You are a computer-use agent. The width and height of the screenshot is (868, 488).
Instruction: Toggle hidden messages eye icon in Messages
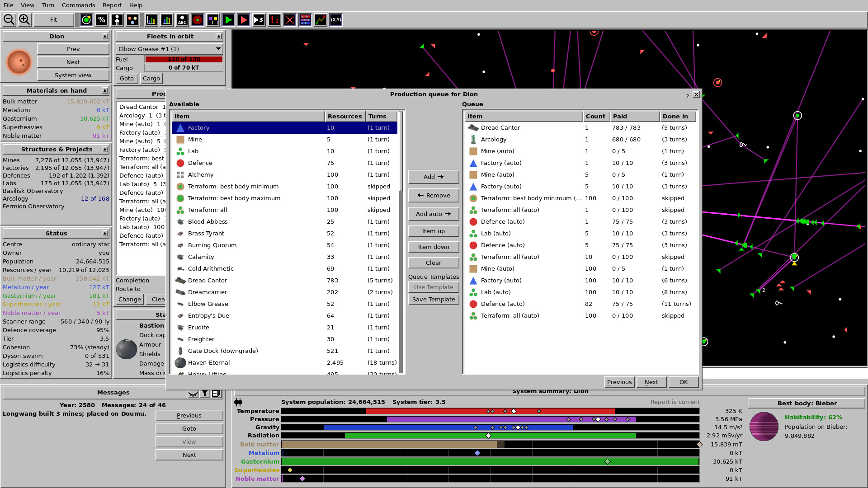click(x=193, y=393)
